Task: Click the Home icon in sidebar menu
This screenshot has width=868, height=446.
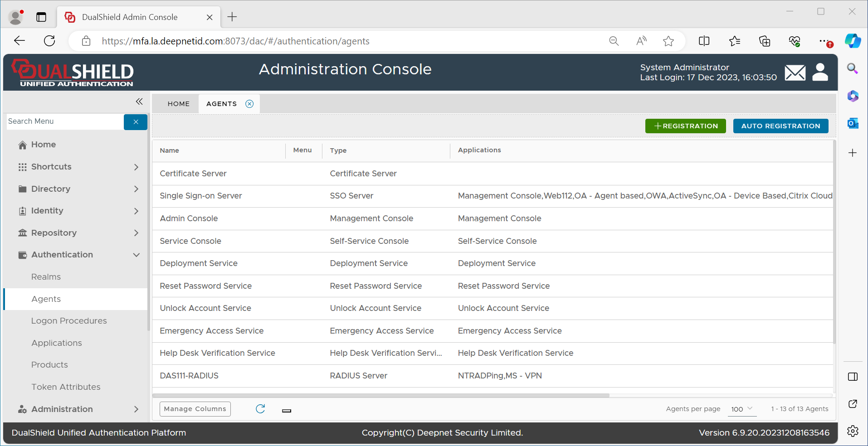Action: pyautogui.click(x=23, y=145)
